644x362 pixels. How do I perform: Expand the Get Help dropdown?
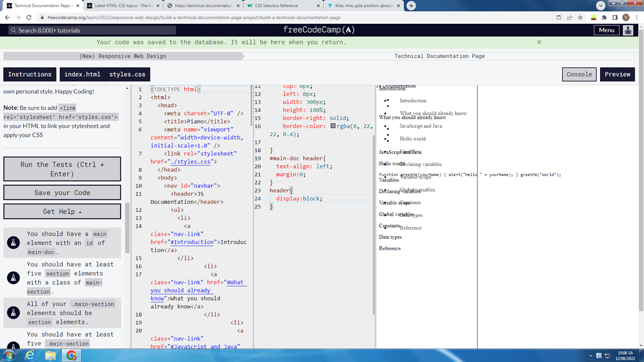pos(62,212)
